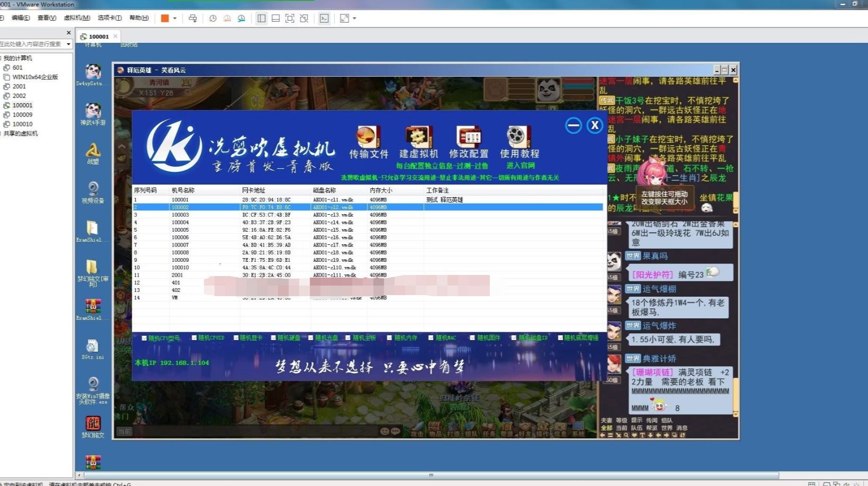Disable the 随机CPU型号 option
The image size is (868, 486).
click(144, 337)
